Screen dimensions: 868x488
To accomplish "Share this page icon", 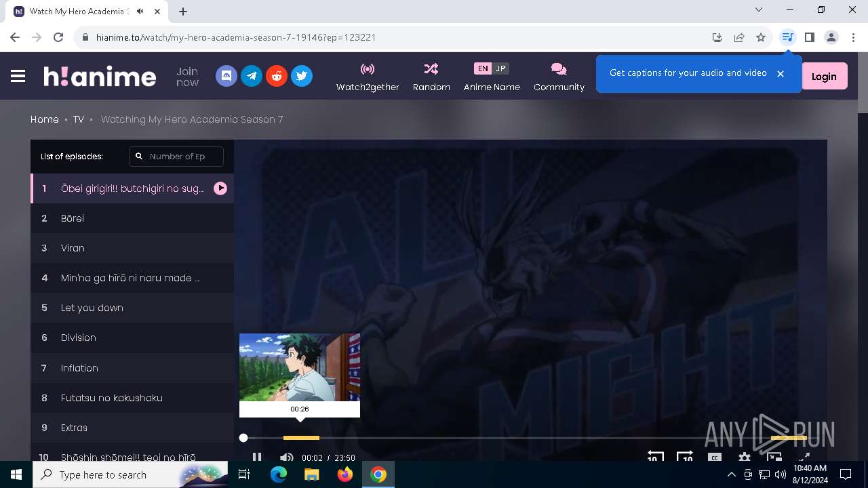I will [739, 37].
